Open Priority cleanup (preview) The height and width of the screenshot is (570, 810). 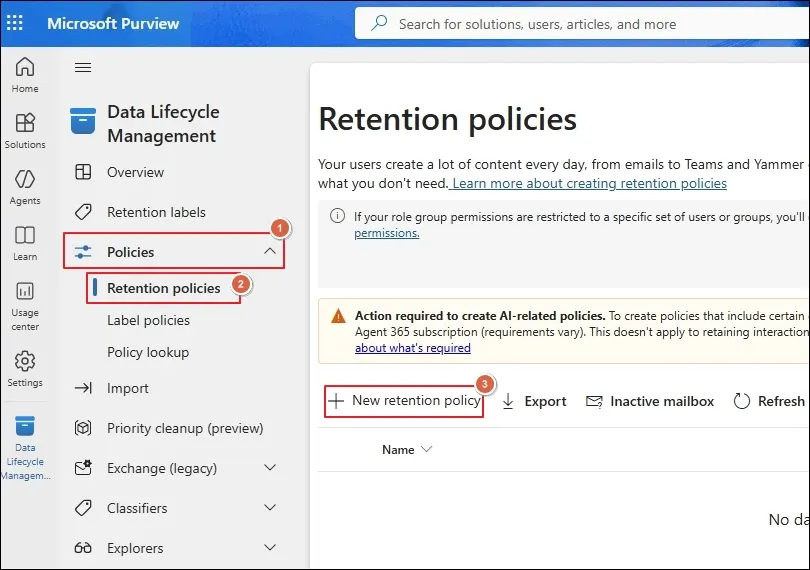pos(185,428)
